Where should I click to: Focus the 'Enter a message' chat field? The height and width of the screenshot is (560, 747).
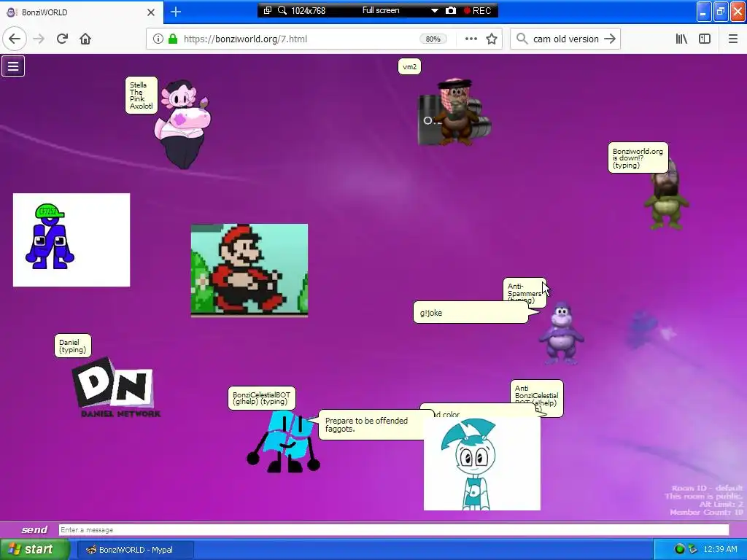tap(393, 529)
